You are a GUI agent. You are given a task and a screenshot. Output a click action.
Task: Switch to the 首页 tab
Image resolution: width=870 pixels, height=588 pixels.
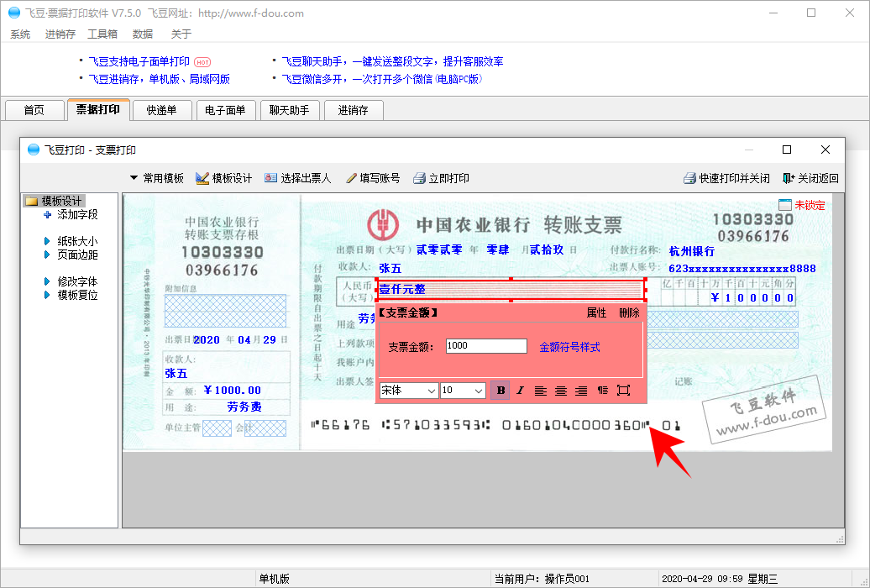34,110
